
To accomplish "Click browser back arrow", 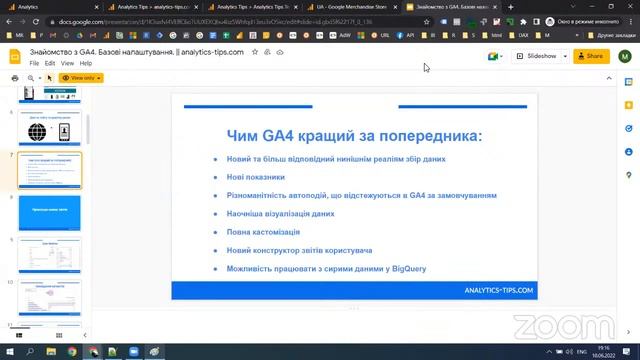I will pos(9,22).
